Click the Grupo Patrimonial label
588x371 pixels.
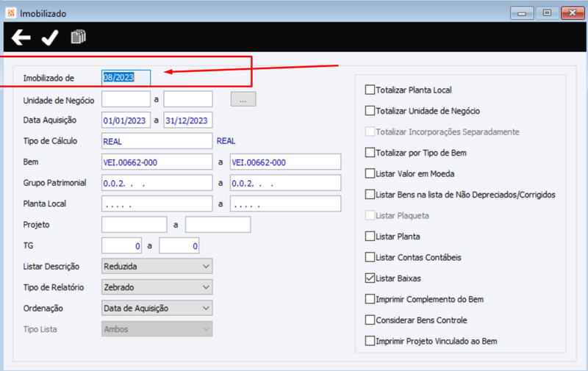click(54, 183)
